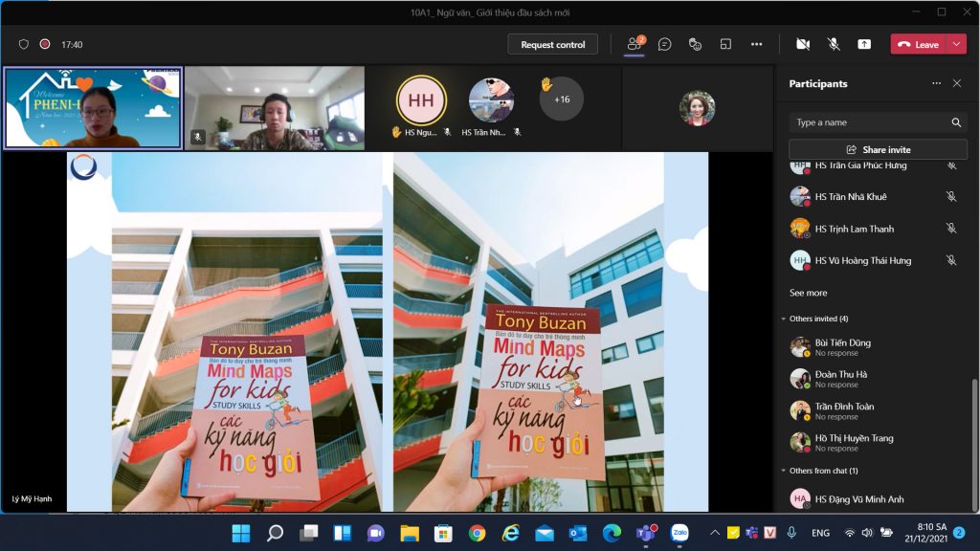Open notification center badge showing 2
Image resolution: width=980 pixels, height=551 pixels.
(x=959, y=533)
